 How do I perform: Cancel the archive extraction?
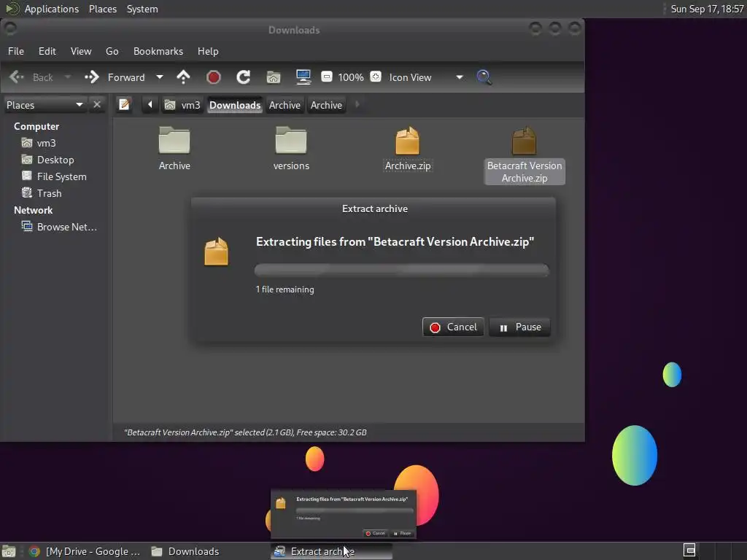coord(453,327)
